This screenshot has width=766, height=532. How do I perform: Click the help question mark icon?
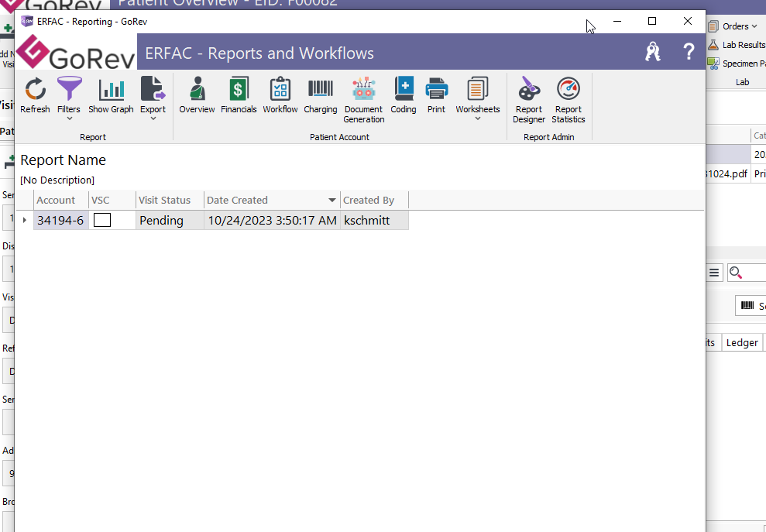[x=689, y=51]
